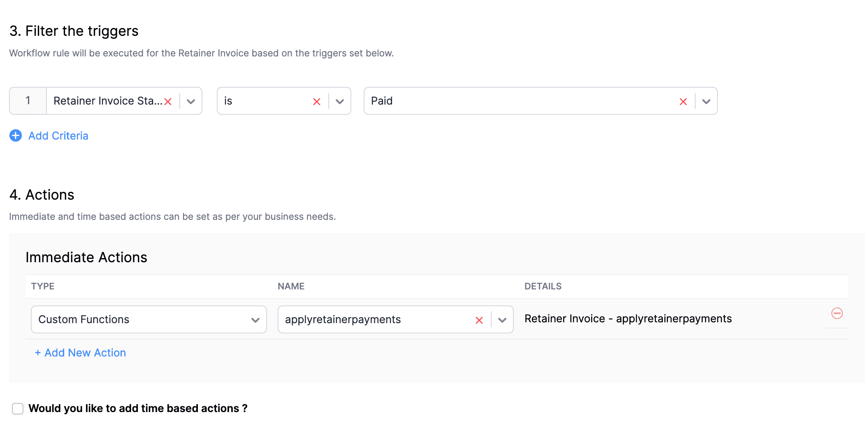Click the Retainer Invoice details text
The width and height of the screenshot is (868, 424).
point(628,319)
